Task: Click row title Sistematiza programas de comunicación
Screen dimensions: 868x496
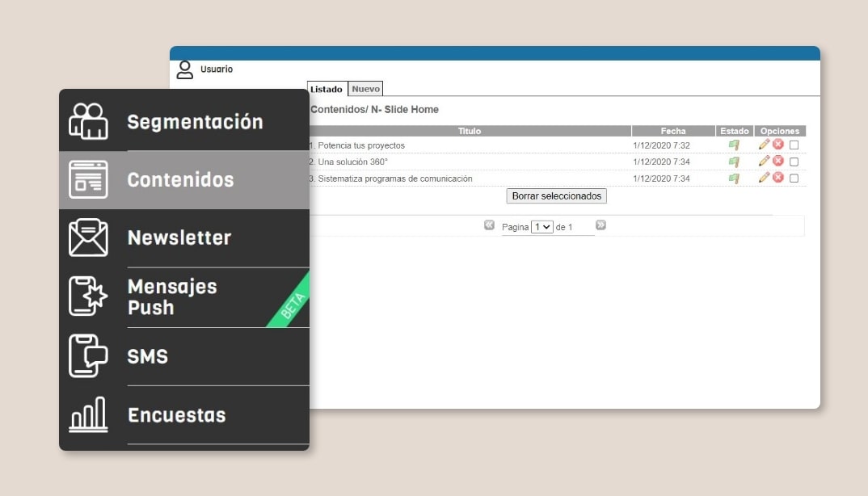Action: pos(395,179)
